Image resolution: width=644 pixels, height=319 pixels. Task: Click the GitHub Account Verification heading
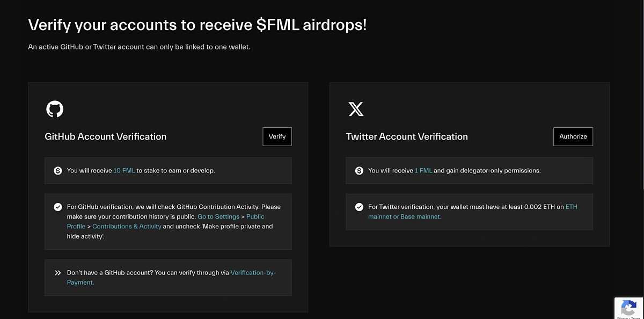(106, 136)
